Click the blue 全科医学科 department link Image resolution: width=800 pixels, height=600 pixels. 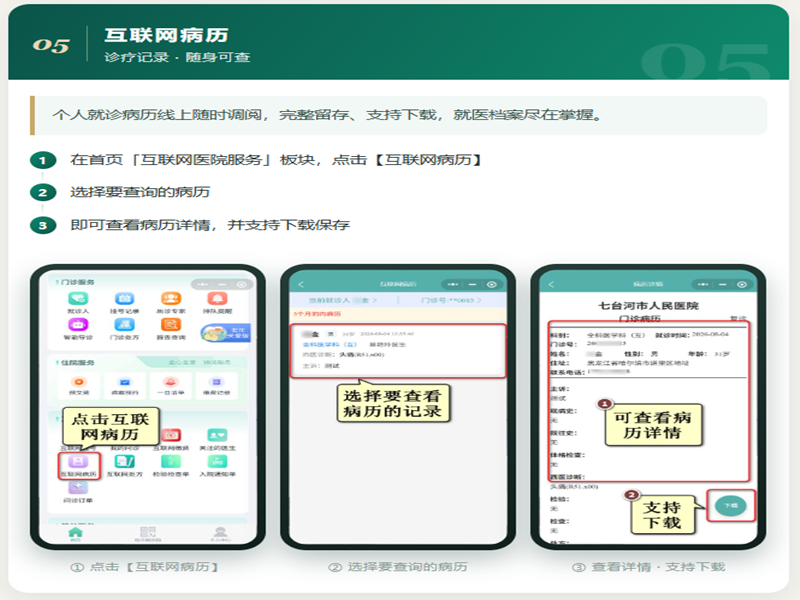330,345
